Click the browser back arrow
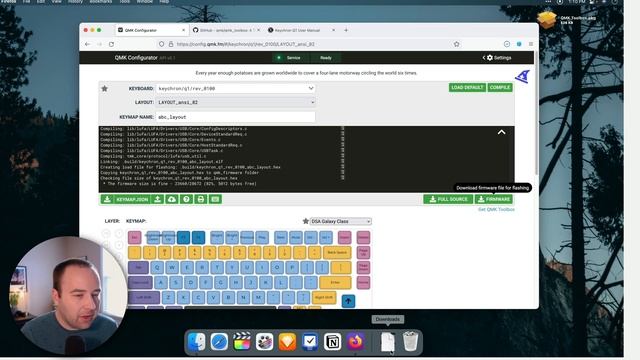The image size is (640, 360). (x=87, y=44)
